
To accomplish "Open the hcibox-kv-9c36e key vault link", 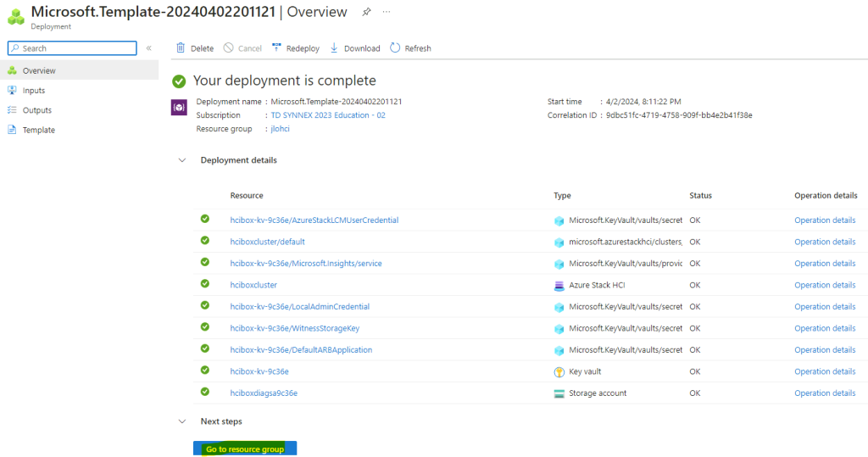I will pos(259,371).
